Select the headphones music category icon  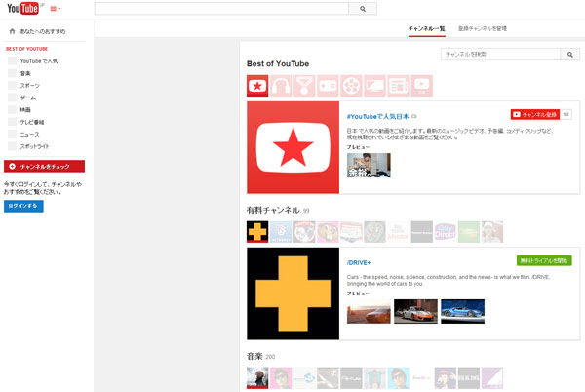281,86
